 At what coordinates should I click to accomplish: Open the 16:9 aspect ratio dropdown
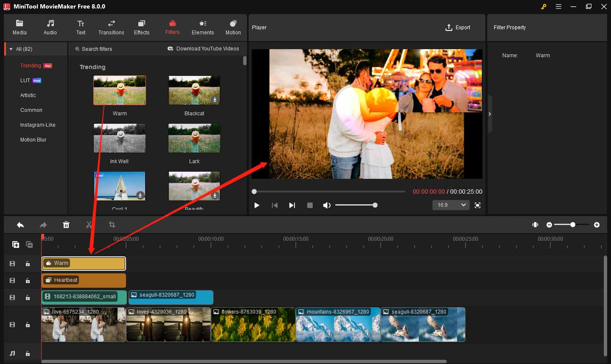point(451,205)
